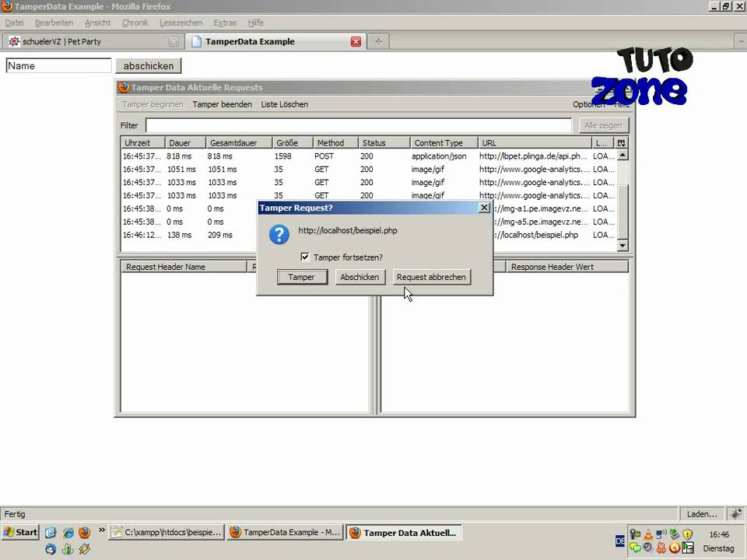
Task: Click the Thunderbird quick launch icon
Action: pos(51,549)
